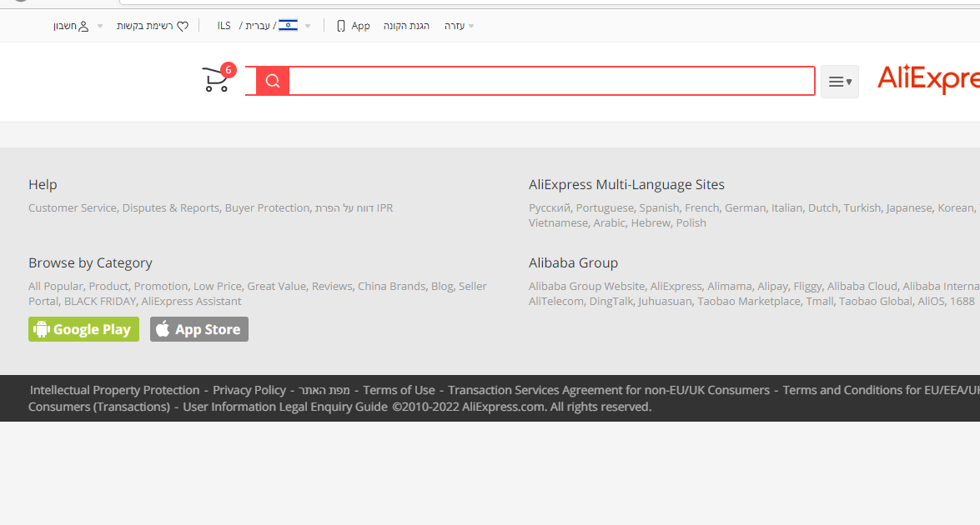The image size is (980, 525).
Task: Open Alibaba Cloud link
Action: tap(862, 286)
